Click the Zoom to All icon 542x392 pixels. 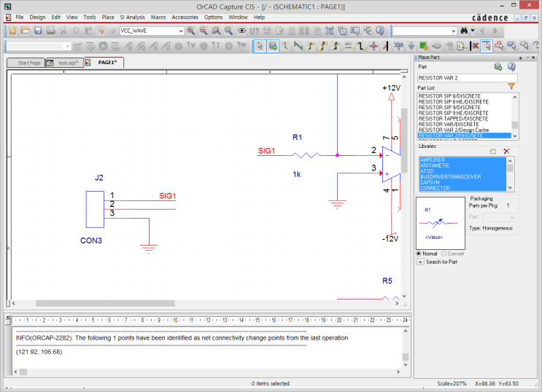pyautogui.click(x=228, y=31)
